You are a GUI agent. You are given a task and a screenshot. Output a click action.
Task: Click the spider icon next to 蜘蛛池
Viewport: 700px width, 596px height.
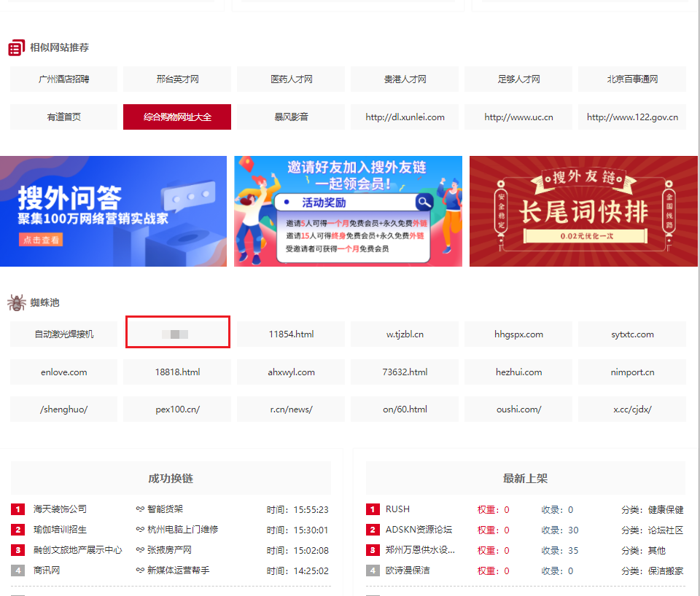pos(17,302)
